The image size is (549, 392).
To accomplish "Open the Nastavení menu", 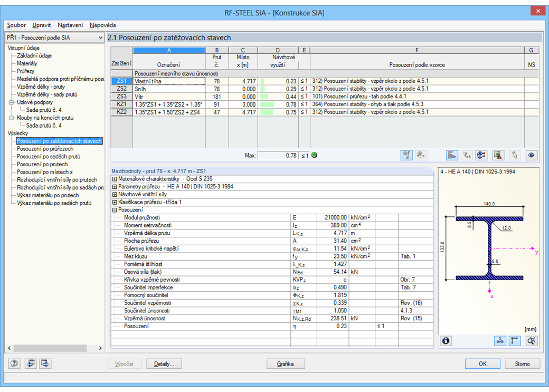I will click(x=70, y=25).
